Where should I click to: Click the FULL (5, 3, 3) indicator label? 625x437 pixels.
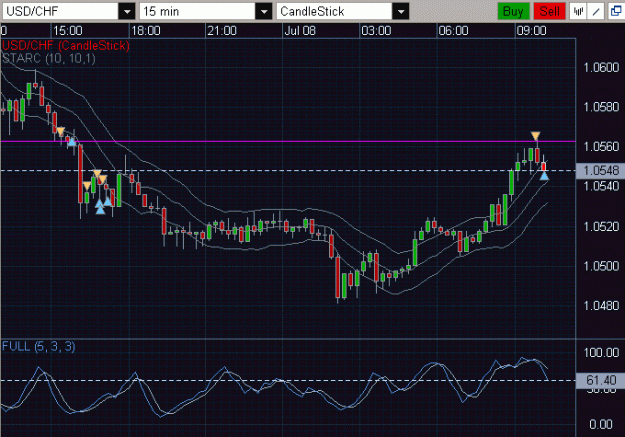click(39, 346)
